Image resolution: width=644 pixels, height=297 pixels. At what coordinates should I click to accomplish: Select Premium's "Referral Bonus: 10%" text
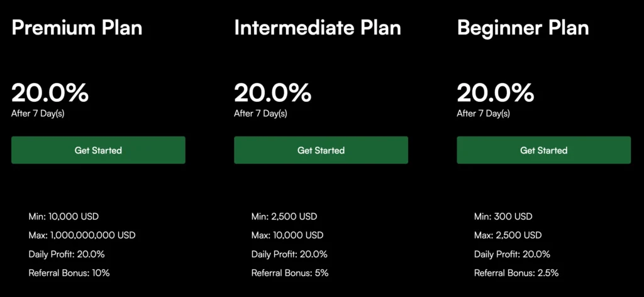pyautogui.click(x=69, y=273)
